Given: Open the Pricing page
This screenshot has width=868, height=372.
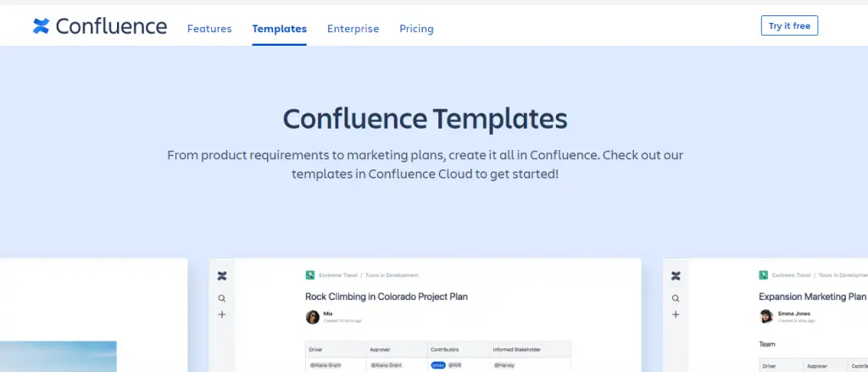Looking at the screenshot, I should coord(416,29).
